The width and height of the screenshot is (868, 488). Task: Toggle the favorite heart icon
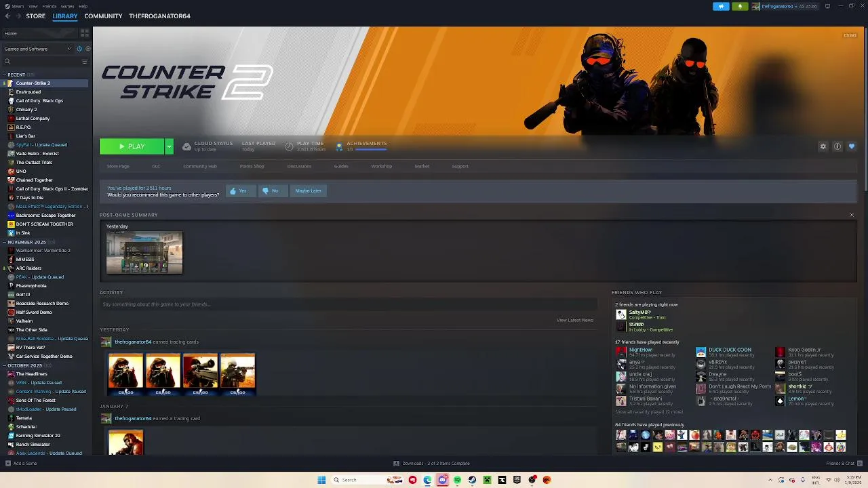pyautogui.click(x=852, y=146)
